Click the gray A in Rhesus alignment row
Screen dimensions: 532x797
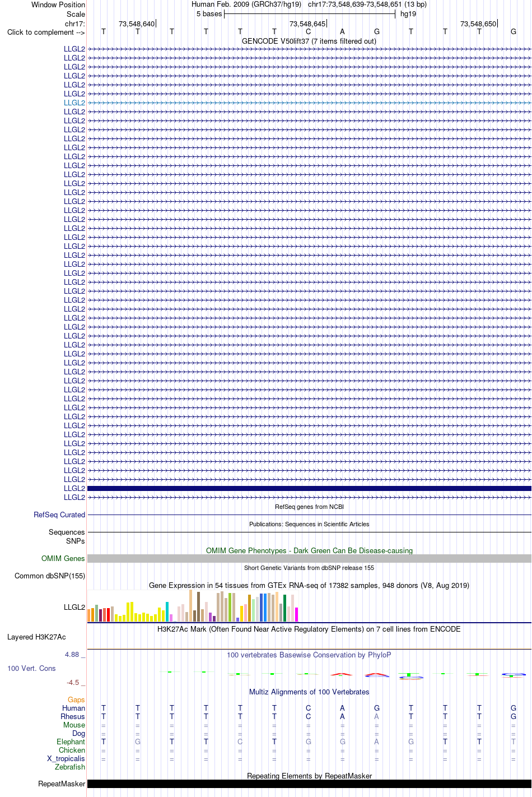pyautogui.click(x=376, y=716)
